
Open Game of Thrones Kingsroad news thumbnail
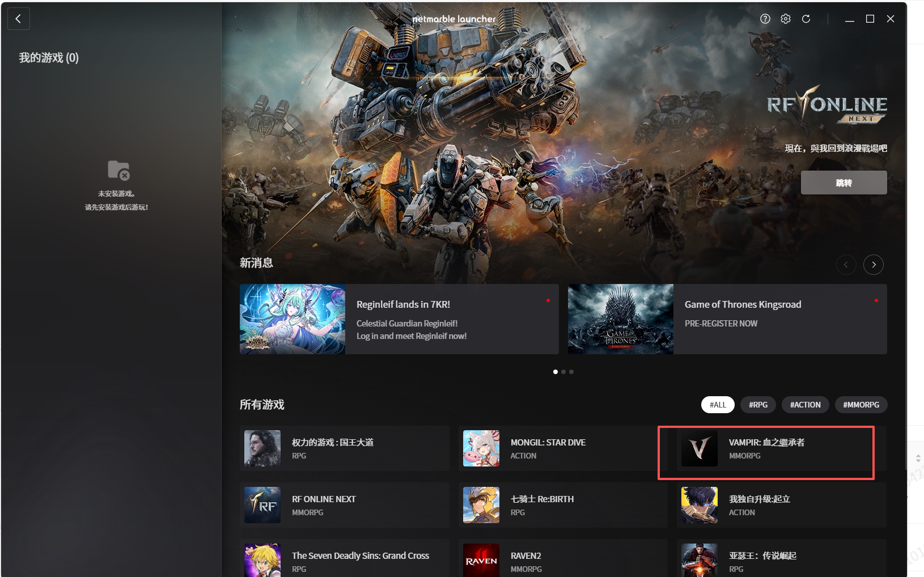click(620, 319)
